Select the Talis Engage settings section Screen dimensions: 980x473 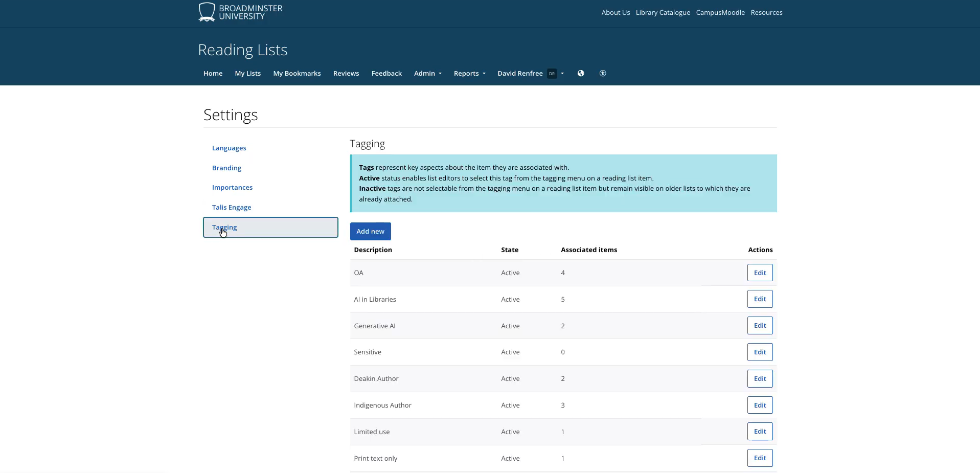pos(232,208)
